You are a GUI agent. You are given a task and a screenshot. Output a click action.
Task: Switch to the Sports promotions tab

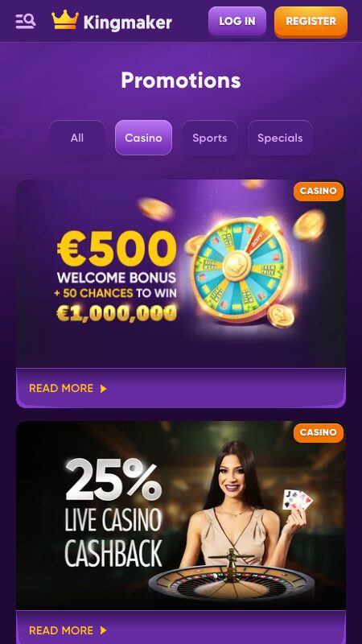pyautogui.click(x=210, y=138)
